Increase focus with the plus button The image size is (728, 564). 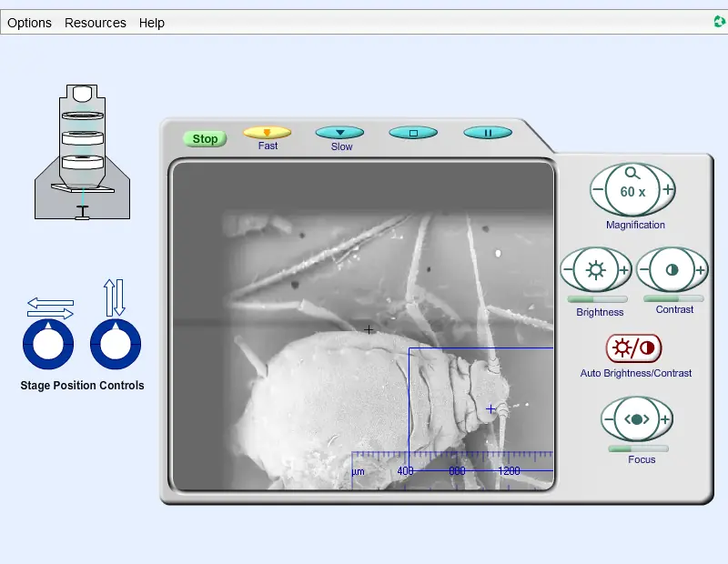pyautogui.click(x=665, y=419)
